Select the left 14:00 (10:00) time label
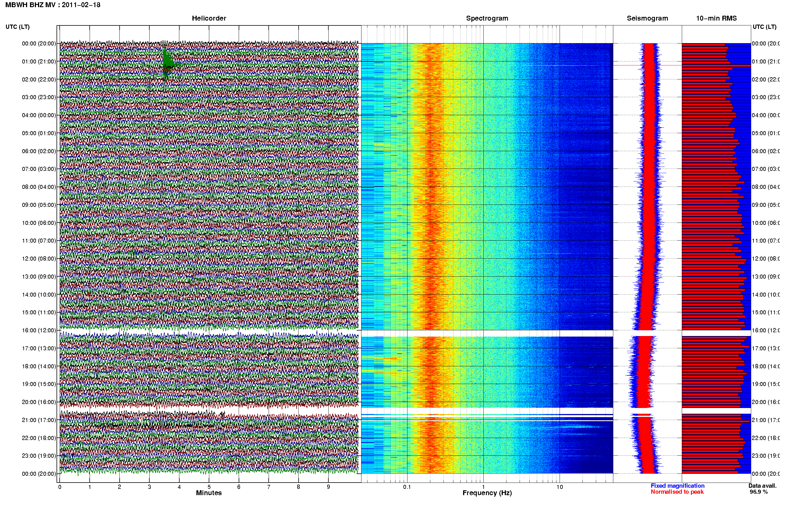The image size is (812, 508). [39, 295]
